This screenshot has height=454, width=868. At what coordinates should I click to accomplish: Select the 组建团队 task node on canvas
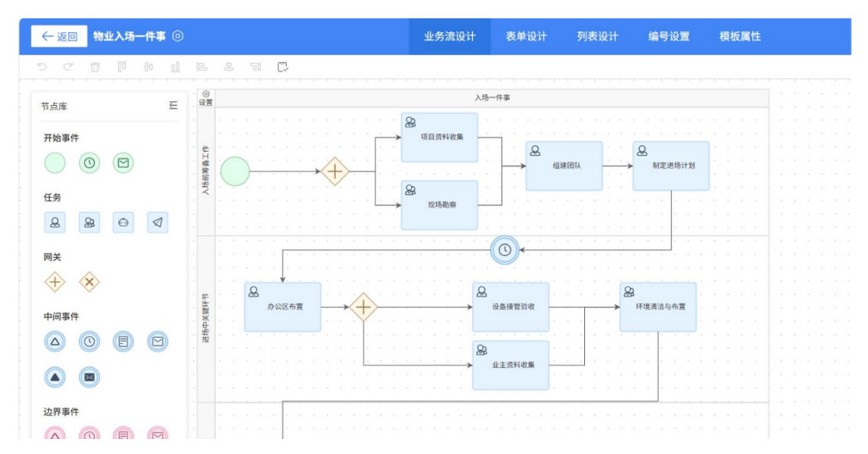(x=564, y=166)
